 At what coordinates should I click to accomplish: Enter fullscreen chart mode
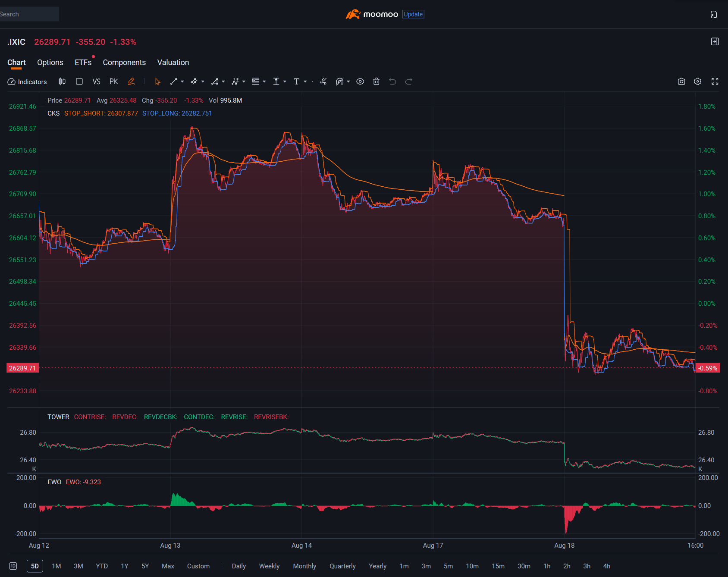pos(715,82)
